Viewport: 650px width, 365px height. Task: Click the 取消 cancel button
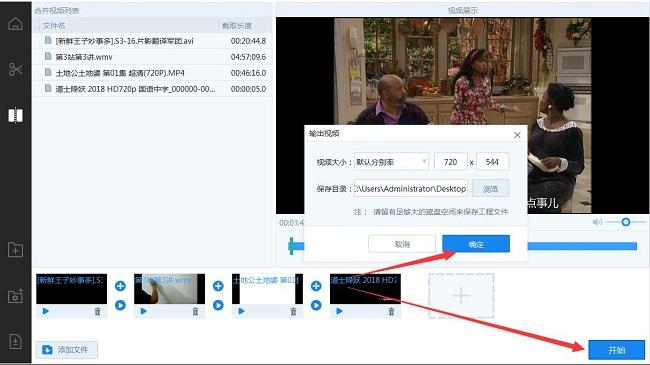402,244
